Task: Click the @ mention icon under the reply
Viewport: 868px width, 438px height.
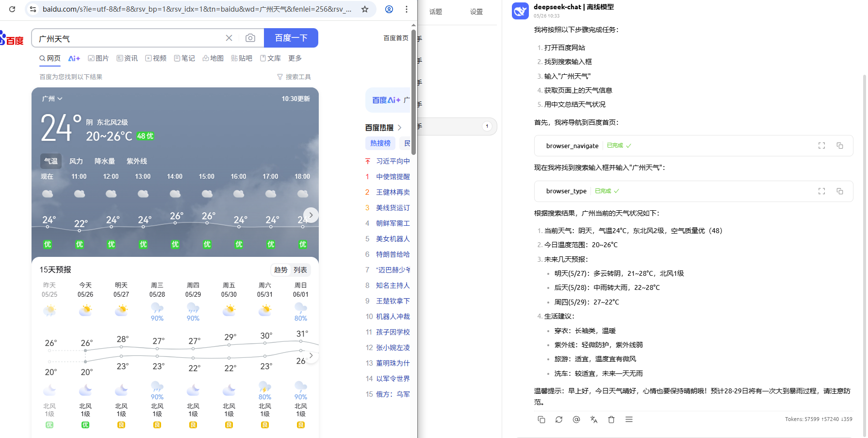Action: pos(576,420)
